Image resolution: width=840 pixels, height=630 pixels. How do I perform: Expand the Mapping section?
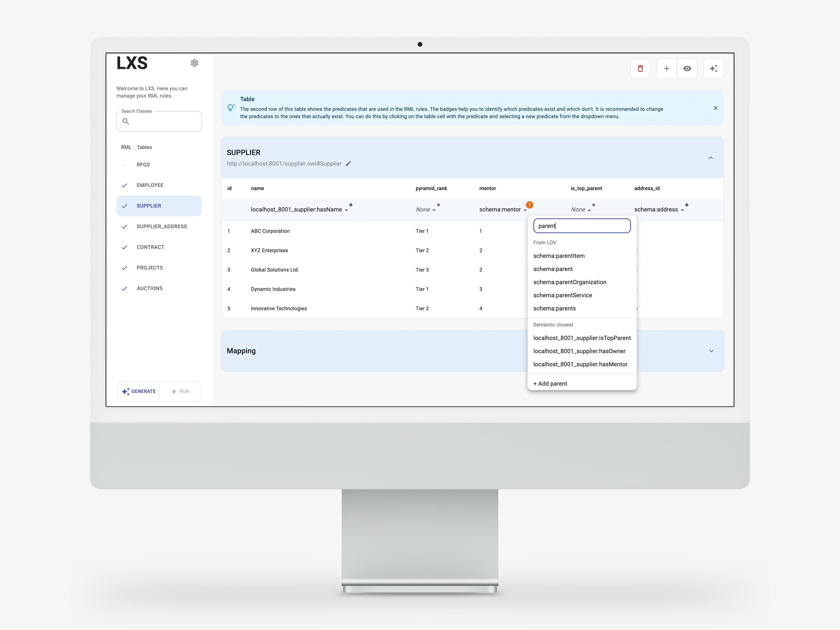click(x=711, y=351)
